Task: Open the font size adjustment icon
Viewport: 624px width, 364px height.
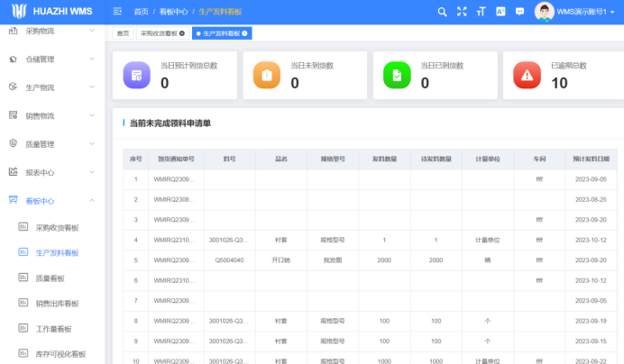Action: click(x=481, y=12)
